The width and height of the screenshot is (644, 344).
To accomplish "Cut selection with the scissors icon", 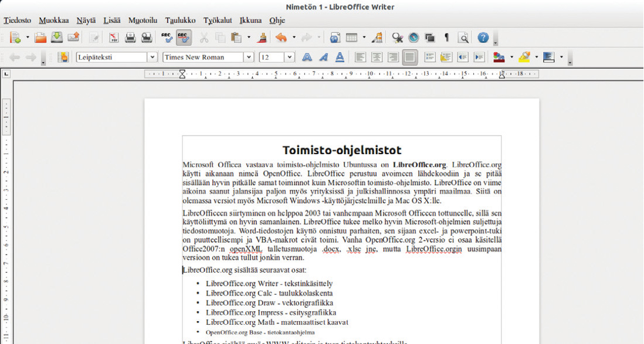I will coord(204,38).
